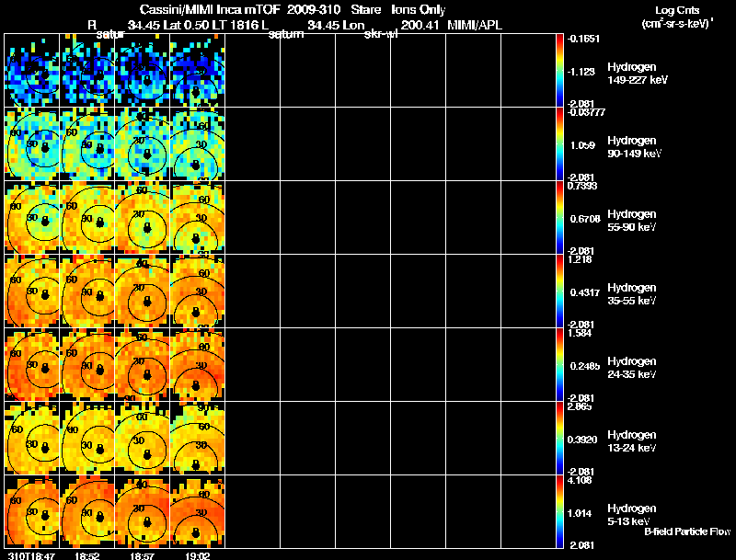This screenshot has width=736, height=560.
Task: Click the '0.6708' colorbar midpoint value
Action: [x=585, y=219]
